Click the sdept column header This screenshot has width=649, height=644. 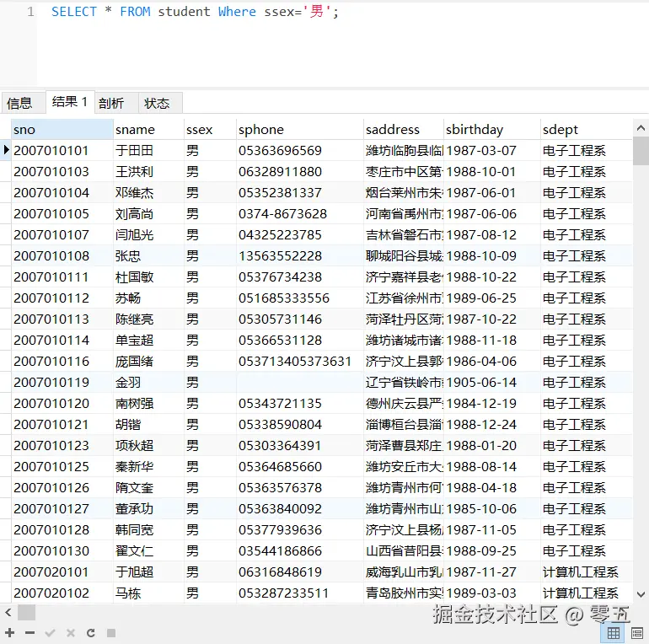click(x=586, y=130)
